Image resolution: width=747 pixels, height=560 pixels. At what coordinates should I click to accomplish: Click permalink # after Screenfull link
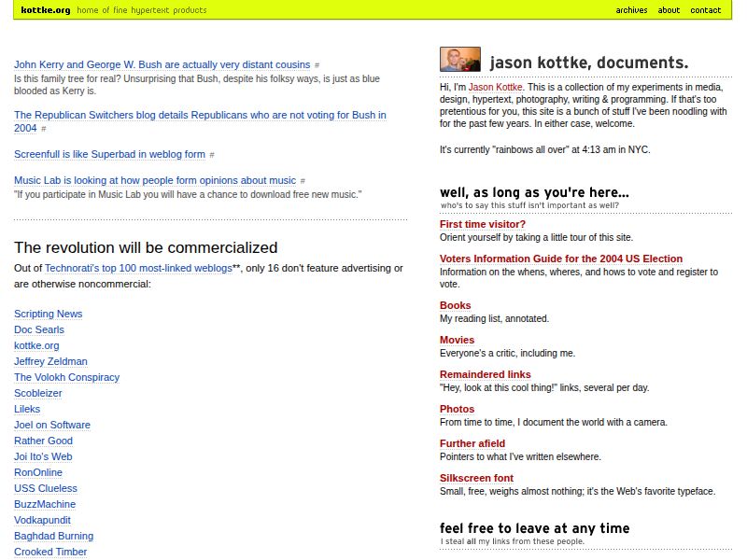coord(212,155)
